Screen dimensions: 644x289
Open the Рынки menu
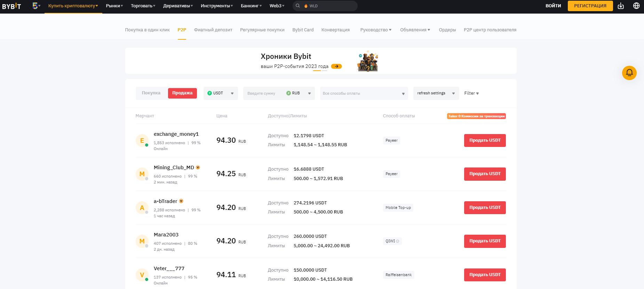[114, 6]
